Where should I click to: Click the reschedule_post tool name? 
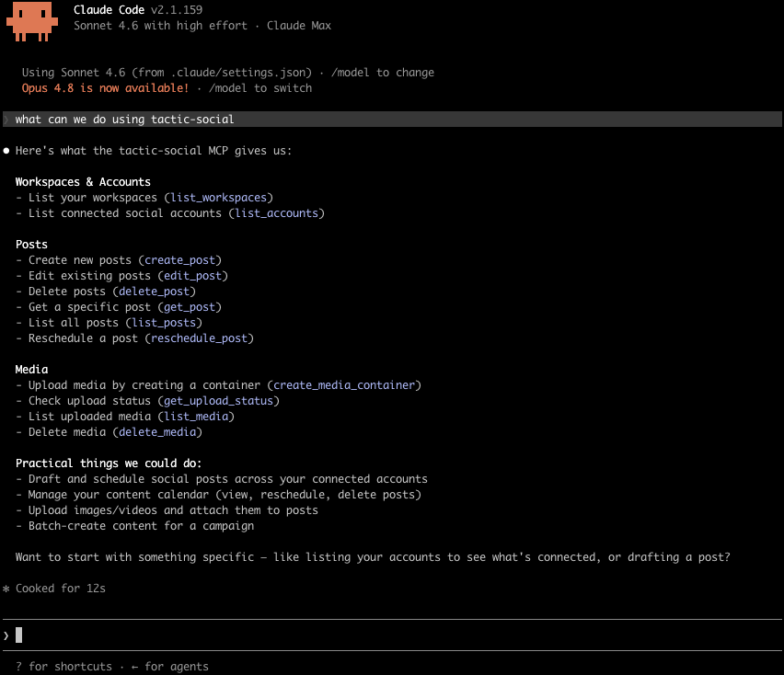point(199,338)
